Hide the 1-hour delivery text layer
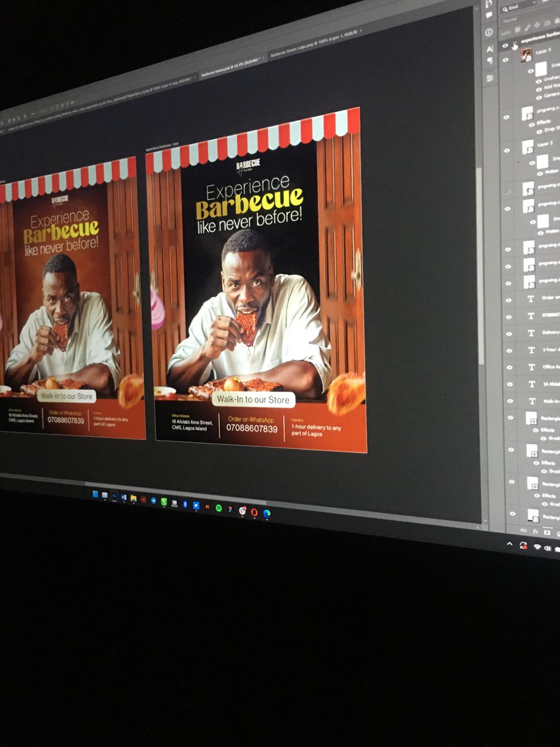The height and width of the screenshot is (747, 560). click(509, 350)
